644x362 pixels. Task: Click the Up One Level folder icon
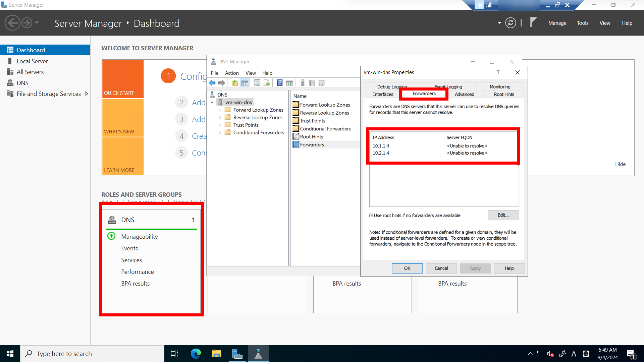pos(234,83)
